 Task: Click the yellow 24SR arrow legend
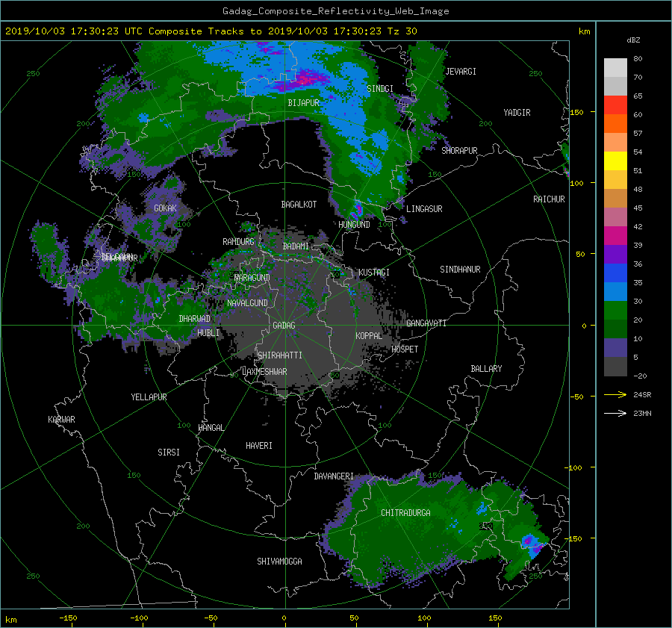point(615,395)
